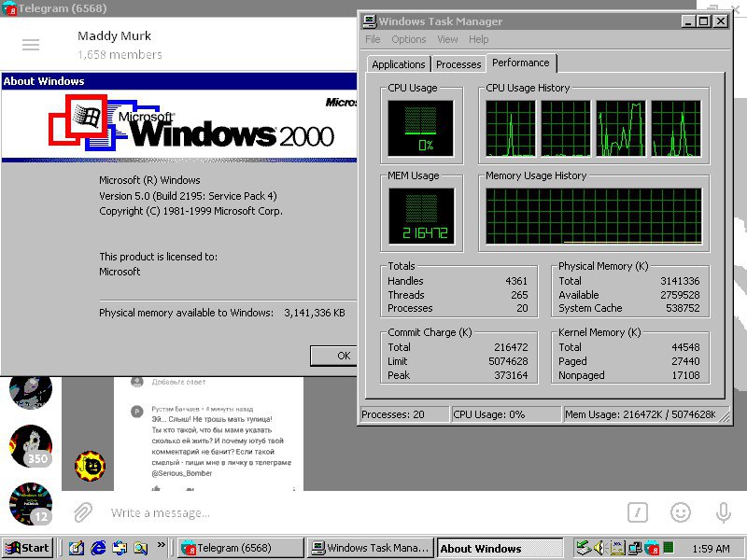This screenshot has width=747, height=560.
Task: Open Options menu in Task Manager
Action: [x=409, y=39]
